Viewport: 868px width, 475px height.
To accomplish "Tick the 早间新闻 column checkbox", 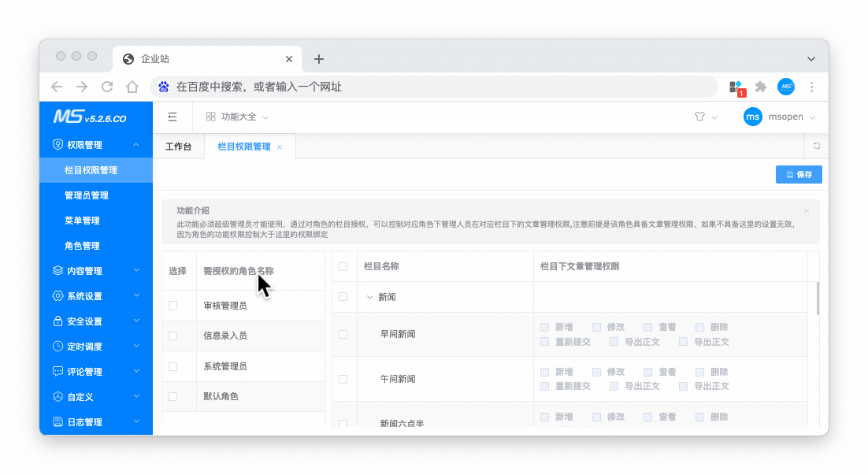I will point(343,334).
